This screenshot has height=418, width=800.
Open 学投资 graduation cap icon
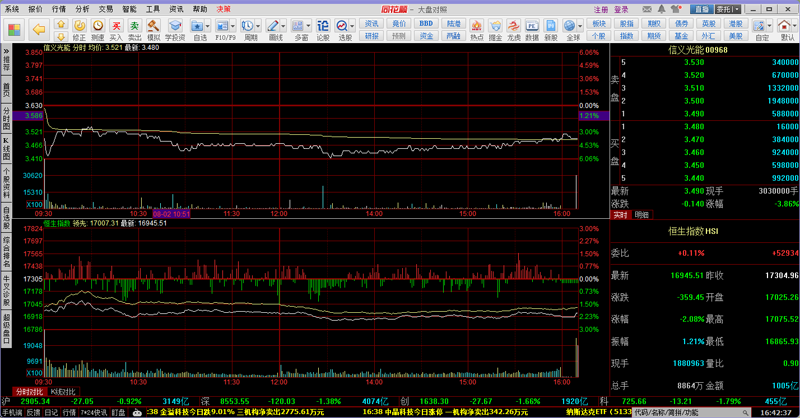click(175, 30)
